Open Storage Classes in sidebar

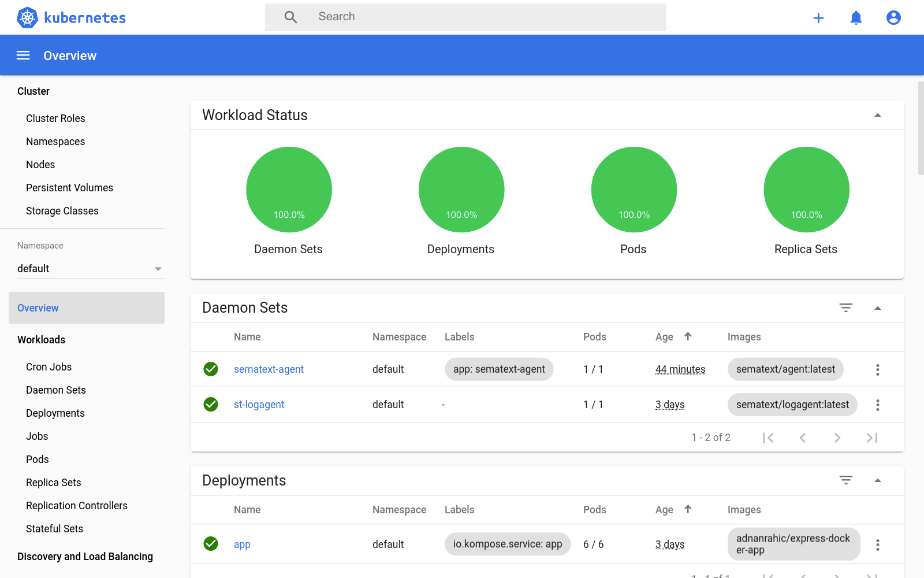click(x=62, y=211)
